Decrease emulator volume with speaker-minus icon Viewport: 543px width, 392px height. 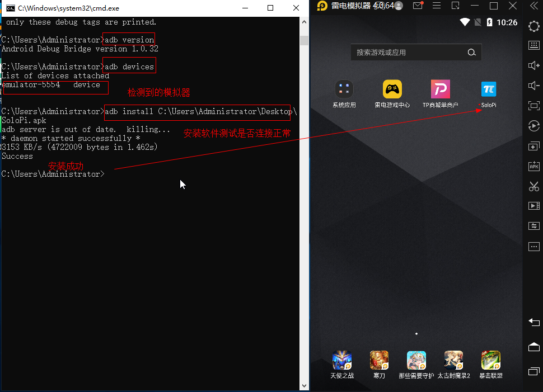pos(533,86)
